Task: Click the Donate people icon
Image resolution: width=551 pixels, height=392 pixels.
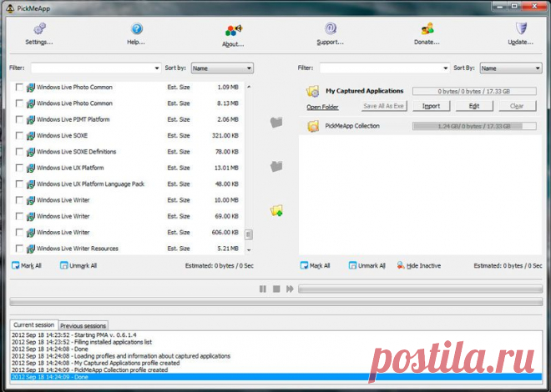Action: tap(427, 28)
